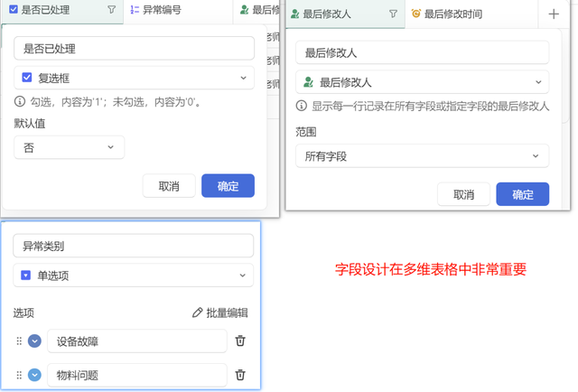Click filter icon on 最后修改人 column header
This screenshot has height=392, width=578.
394,14
